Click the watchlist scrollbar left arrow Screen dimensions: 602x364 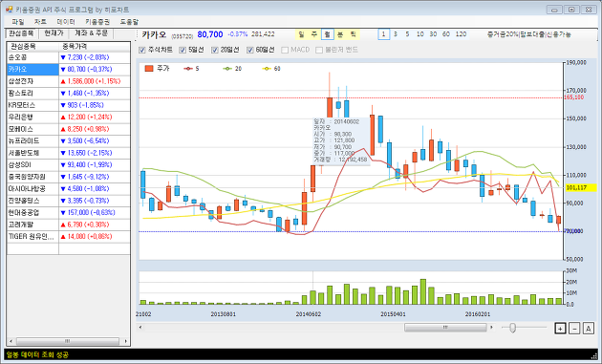pos(11,341)
